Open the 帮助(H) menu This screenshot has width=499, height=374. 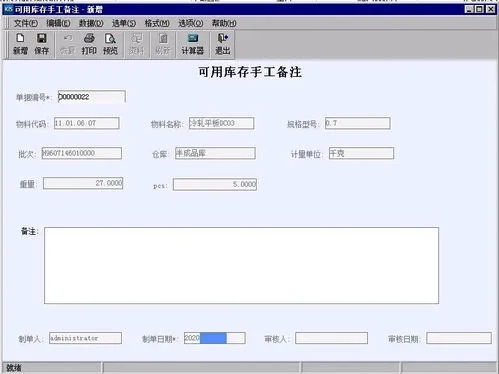tap(224, 23)
